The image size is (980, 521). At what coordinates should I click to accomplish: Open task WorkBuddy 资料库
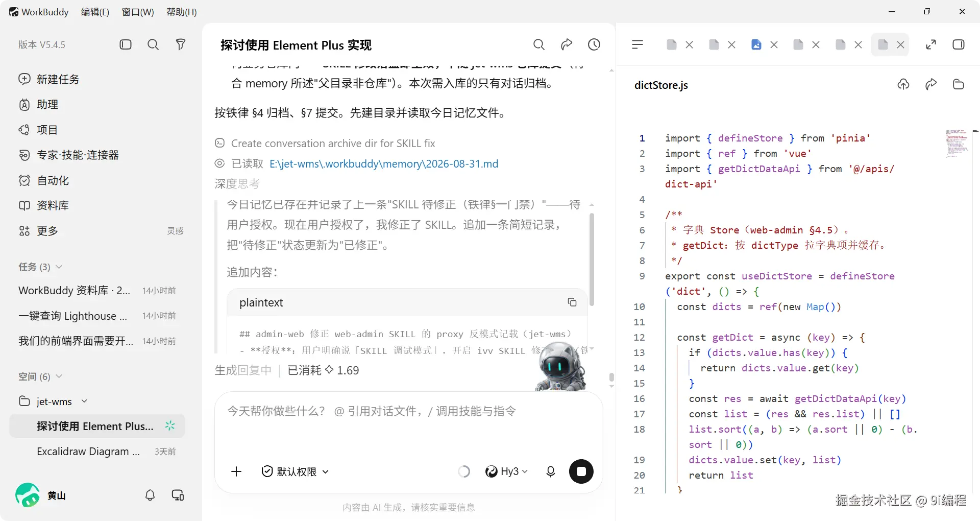point(97,290)
